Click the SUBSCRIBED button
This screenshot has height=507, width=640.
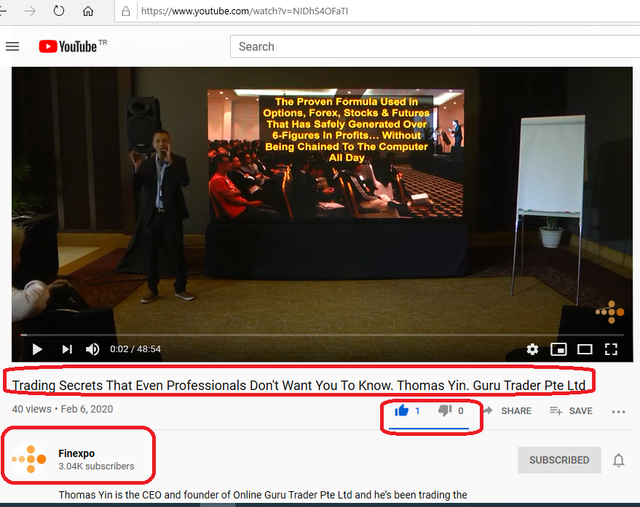[x=559, y=460]
